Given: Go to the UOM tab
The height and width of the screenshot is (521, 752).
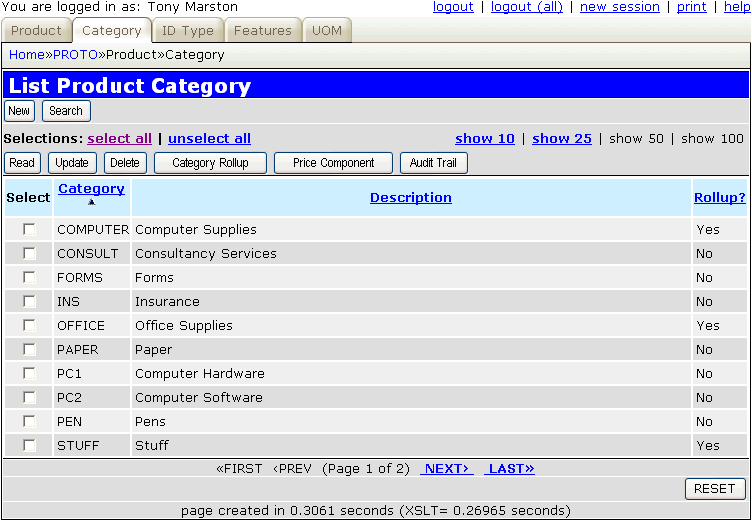Looking at the screenshot, I should (326, 31).
